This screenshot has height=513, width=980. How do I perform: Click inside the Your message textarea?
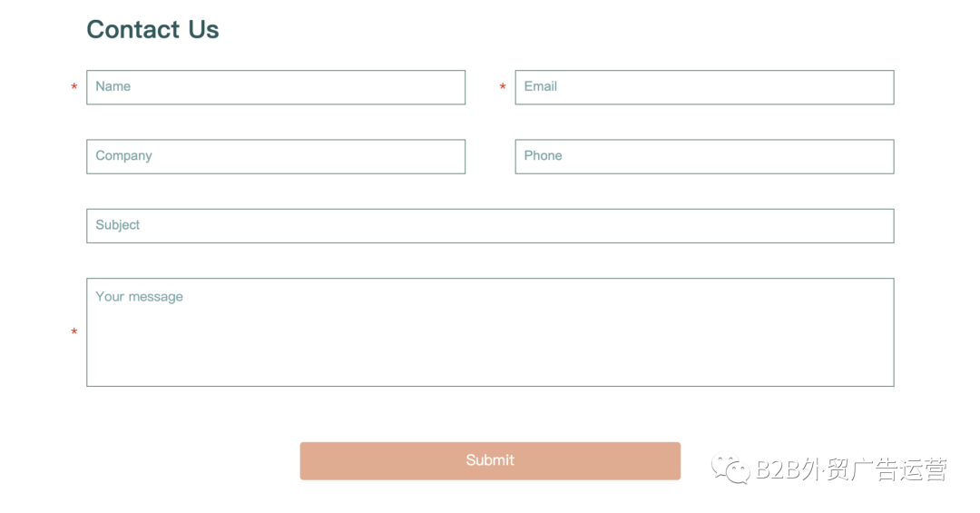pyautogui.click(x=490, y=332)
